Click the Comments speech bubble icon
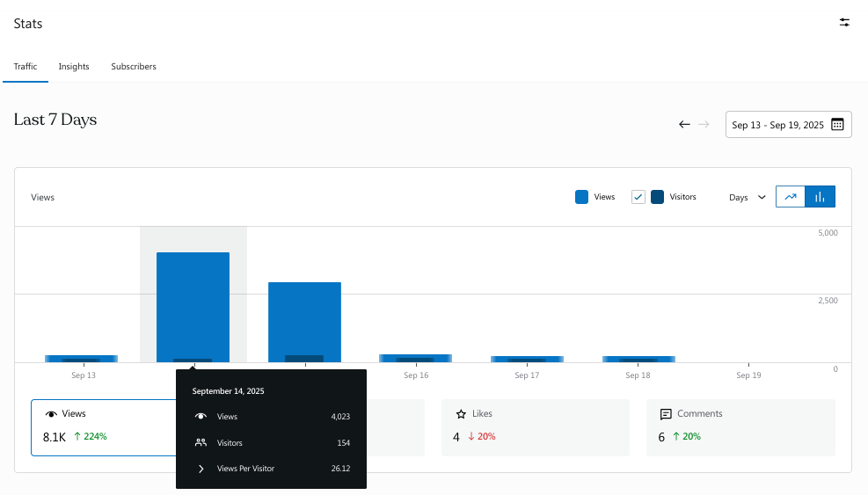This screenshot has width=868, height=495. (666, 414)
